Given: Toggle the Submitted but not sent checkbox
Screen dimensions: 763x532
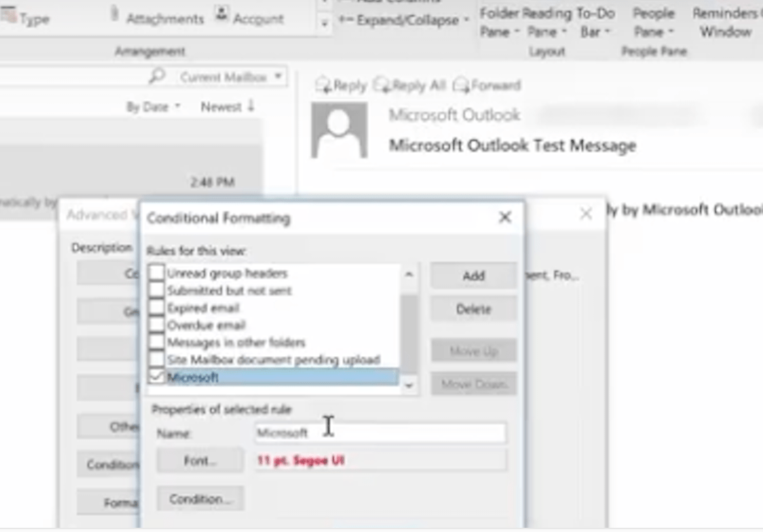Looking at the screenshot, I should [156, 290].
